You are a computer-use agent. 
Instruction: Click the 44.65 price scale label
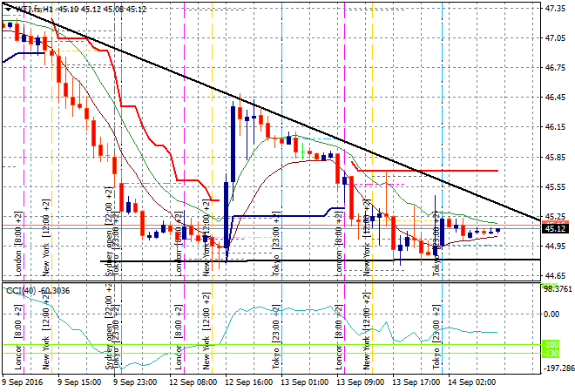click(x=555, y=276)
